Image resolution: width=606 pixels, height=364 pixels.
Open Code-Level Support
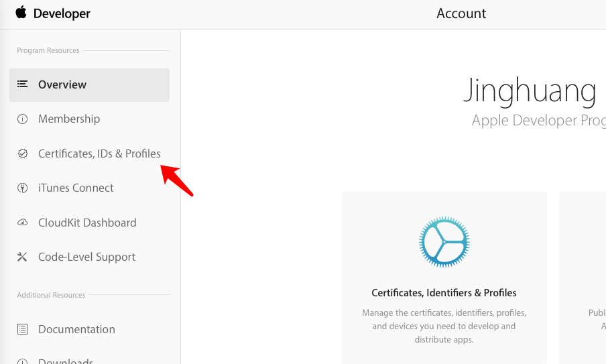(86, 257)
